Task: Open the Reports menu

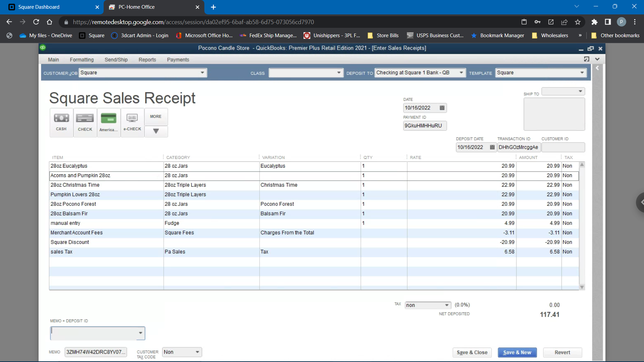Action: (147, 59)
